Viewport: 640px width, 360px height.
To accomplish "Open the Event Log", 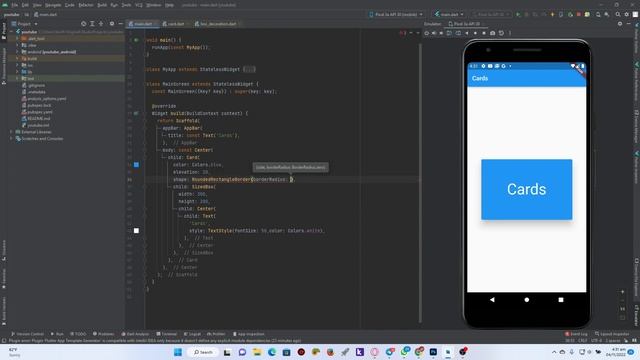I will tap(576, 334).
